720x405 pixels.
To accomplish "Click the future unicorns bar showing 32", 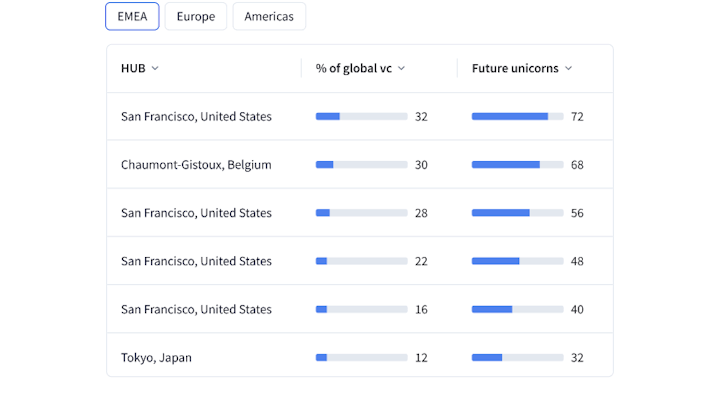I will (x=517, y=357).
